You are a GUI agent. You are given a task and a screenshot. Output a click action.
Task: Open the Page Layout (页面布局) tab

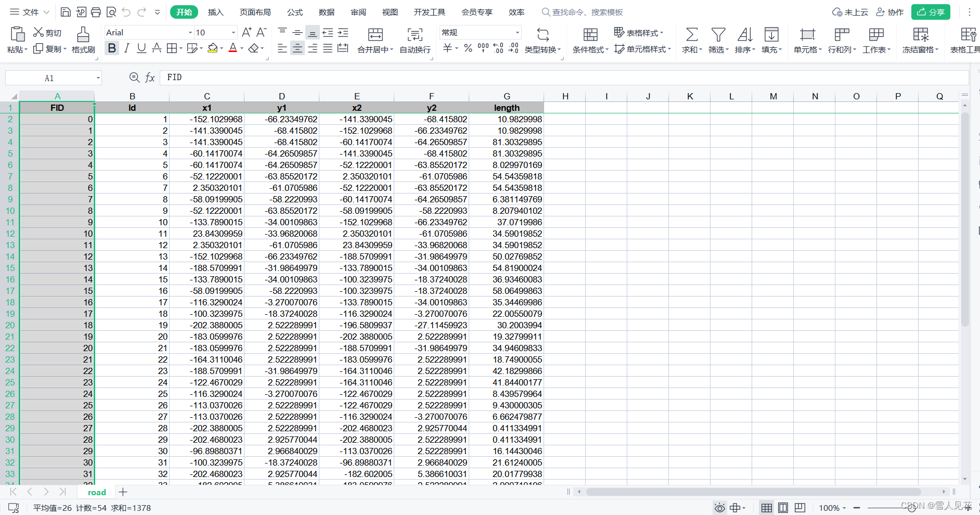coord(255,12)
